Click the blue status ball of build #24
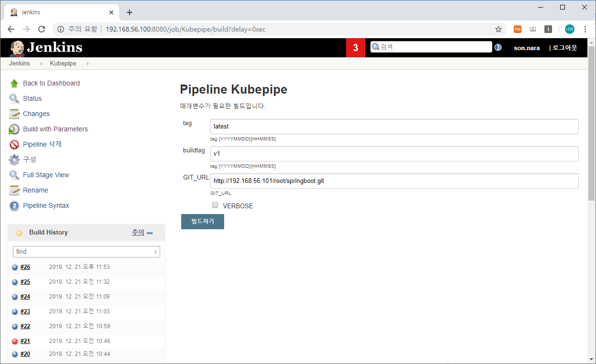The height and width of the screenshot is (364, 596). click(15, 297)
